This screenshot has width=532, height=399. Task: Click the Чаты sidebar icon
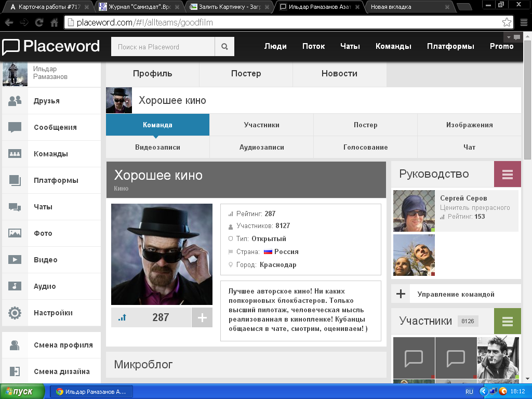tap(15, 207)
